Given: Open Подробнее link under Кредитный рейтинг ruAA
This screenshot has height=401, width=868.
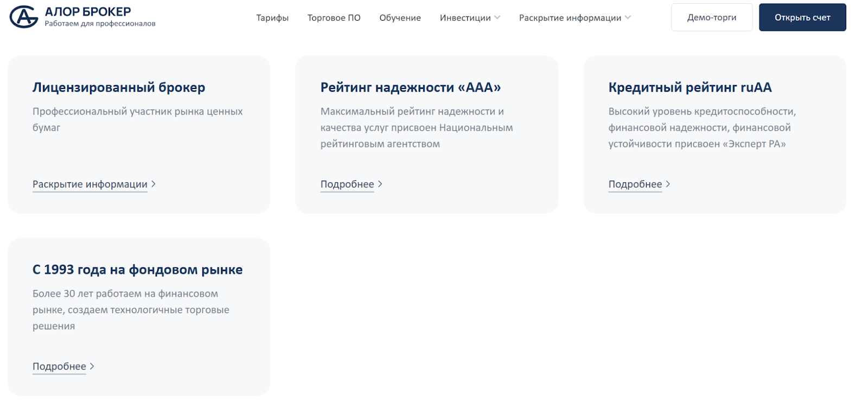Looking at the screenshot, I should coord(635,184).
